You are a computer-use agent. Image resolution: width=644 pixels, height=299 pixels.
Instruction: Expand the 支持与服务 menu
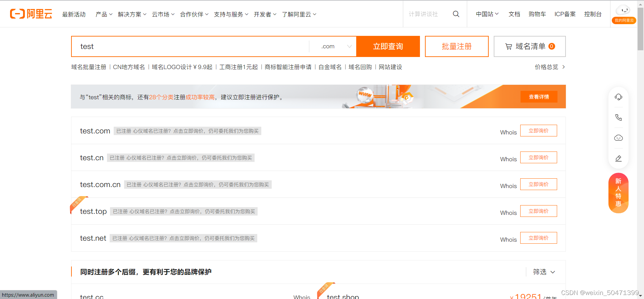pyautogui.click(x=231, y=14)
